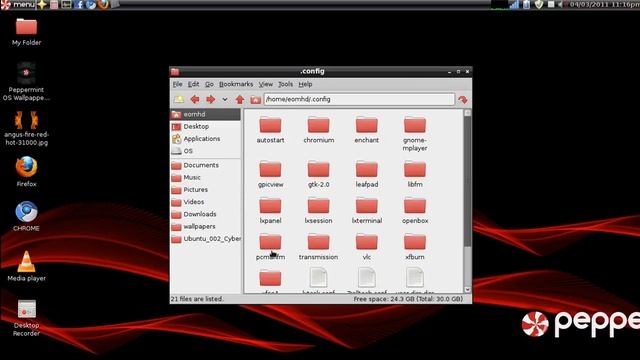Viewport: 640px width, 360px height.
Task: Click the file list vertical scrollbar
Action: (x=467, y=201)
